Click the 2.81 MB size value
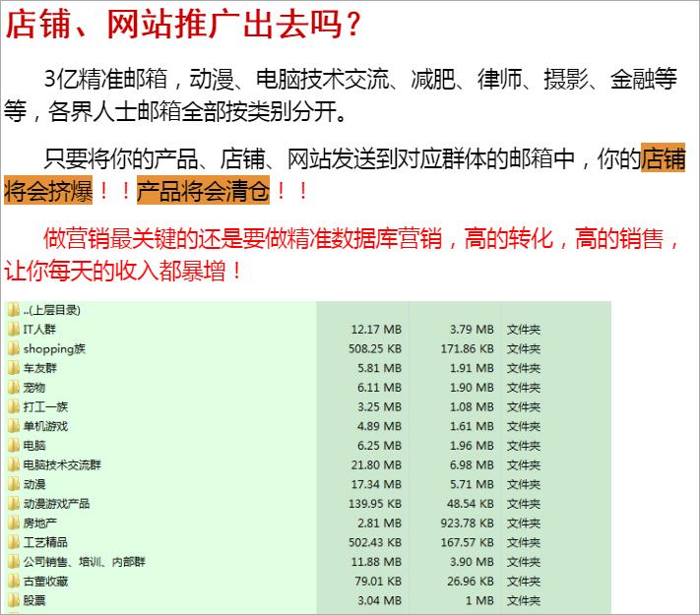This screenshot has height=615, width=700. [x=379, y=523]
